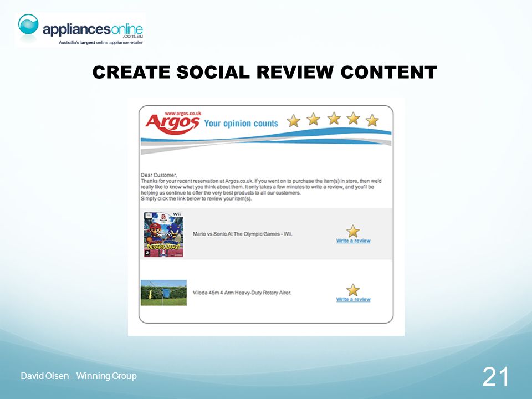Click the 'Your opinion counts' heading

pyautogui.click(x=241, y=124)
